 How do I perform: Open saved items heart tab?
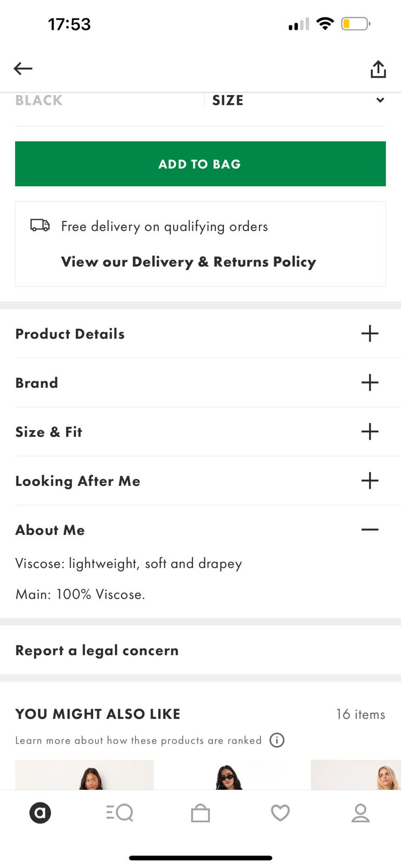[280, 813]
